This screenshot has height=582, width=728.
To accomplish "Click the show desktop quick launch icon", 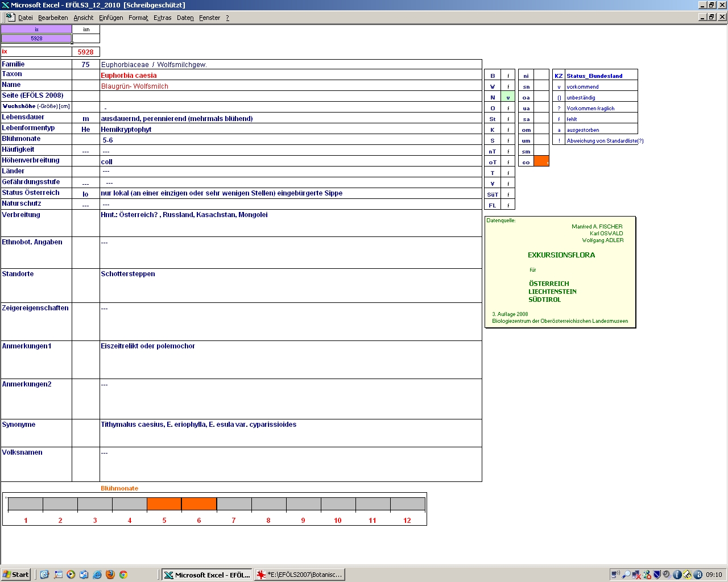I will point(58,575).
